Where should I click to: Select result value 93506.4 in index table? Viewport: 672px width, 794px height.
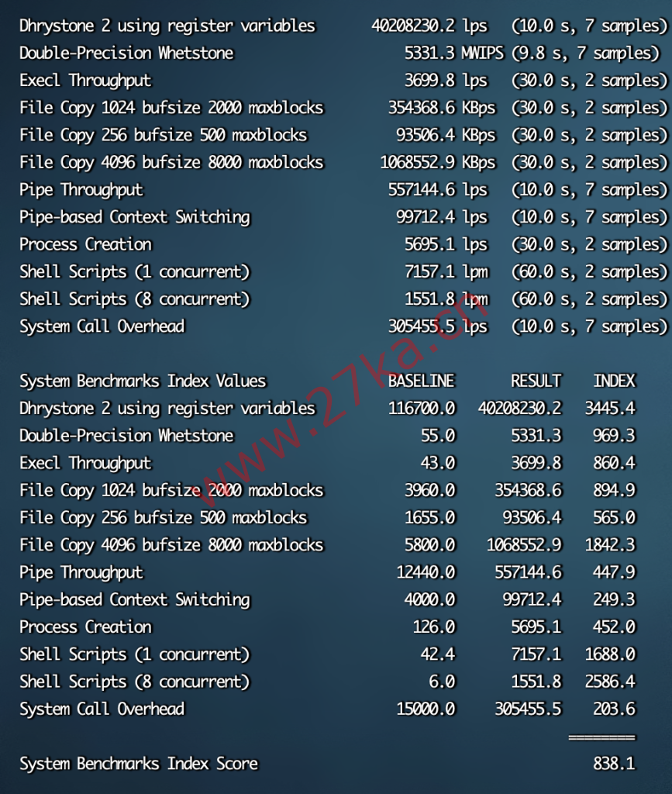(532, 518)
